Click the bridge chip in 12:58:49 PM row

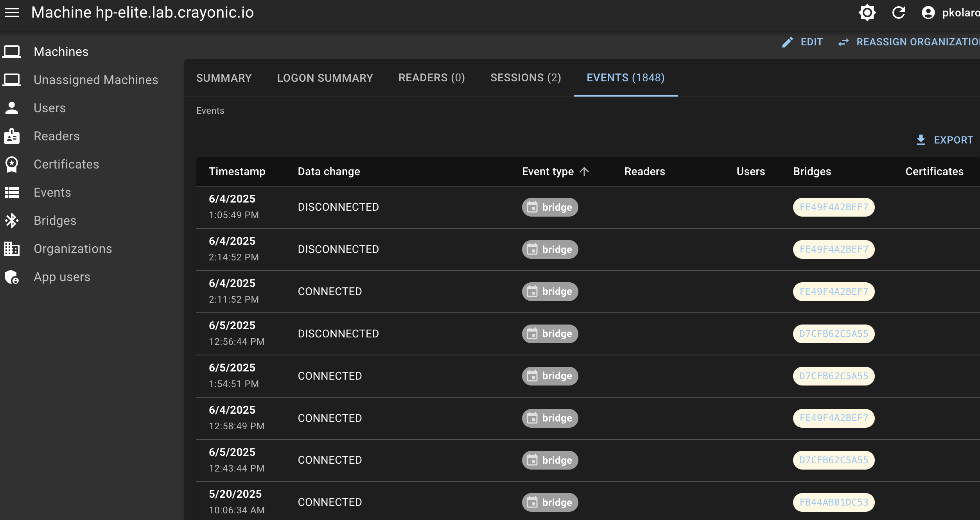pyautogui.click(x=550, y=418)
